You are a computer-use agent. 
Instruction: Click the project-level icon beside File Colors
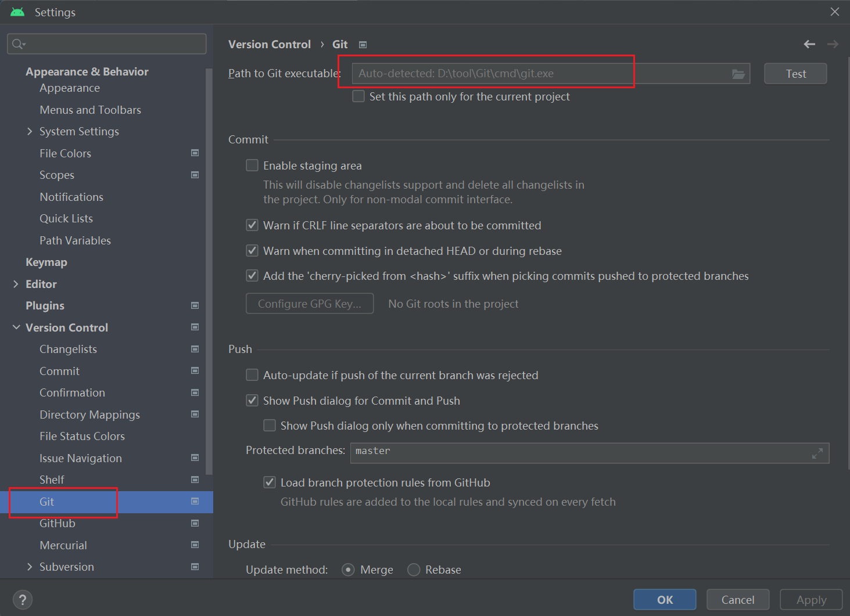point(195,153)
